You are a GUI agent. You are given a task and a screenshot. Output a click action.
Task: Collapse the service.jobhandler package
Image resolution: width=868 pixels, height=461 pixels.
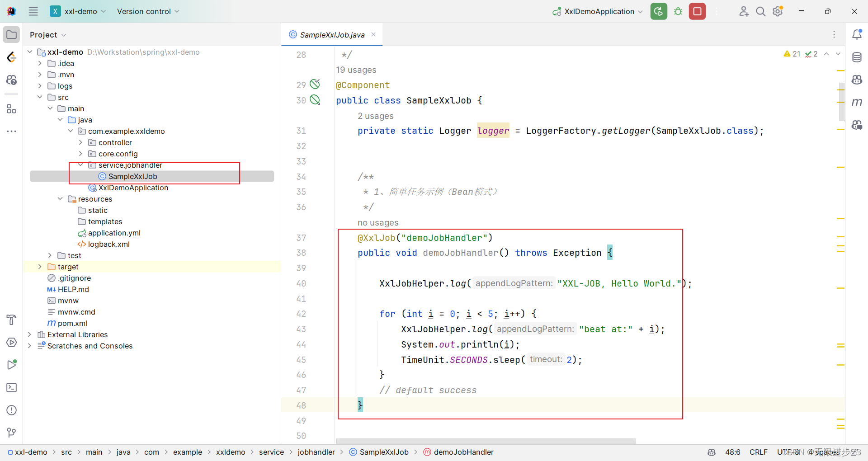click(x=80, y=165)
